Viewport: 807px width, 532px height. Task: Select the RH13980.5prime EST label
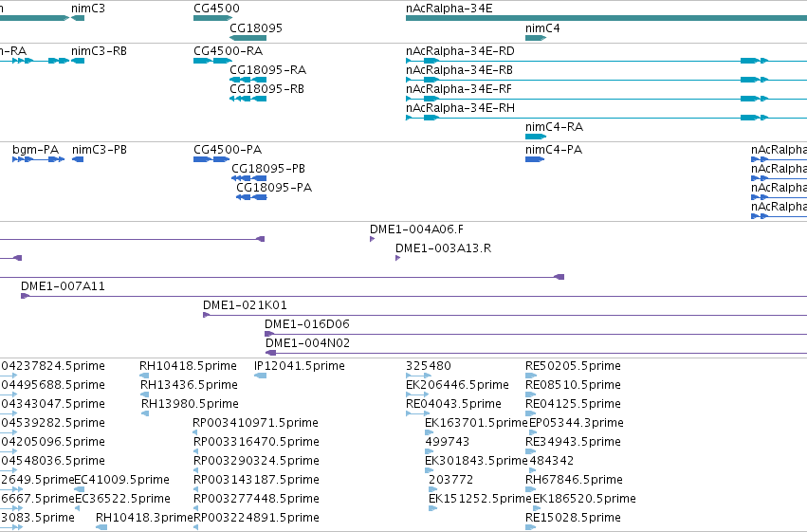tap(190, 404)
